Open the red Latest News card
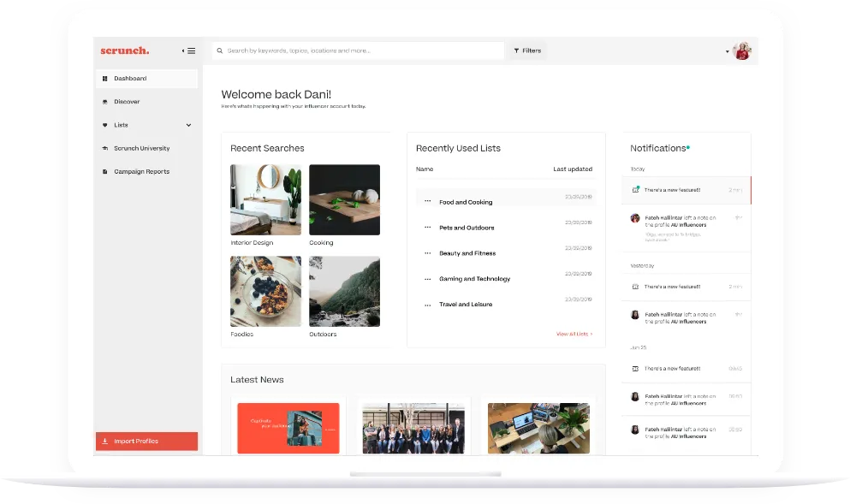The width and height of the screenshot is (850, 504). tap(288, 428)
